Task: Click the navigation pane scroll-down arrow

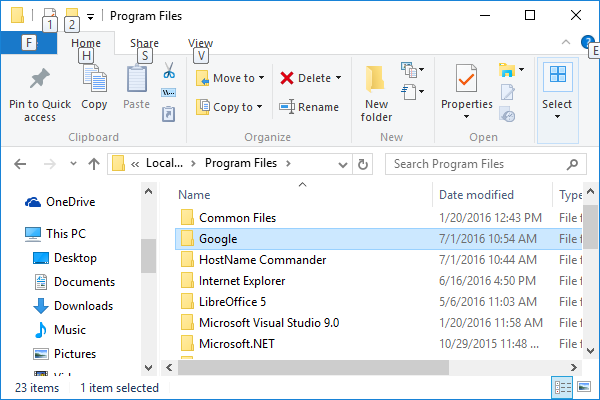Action: click(x=148, y=368)
